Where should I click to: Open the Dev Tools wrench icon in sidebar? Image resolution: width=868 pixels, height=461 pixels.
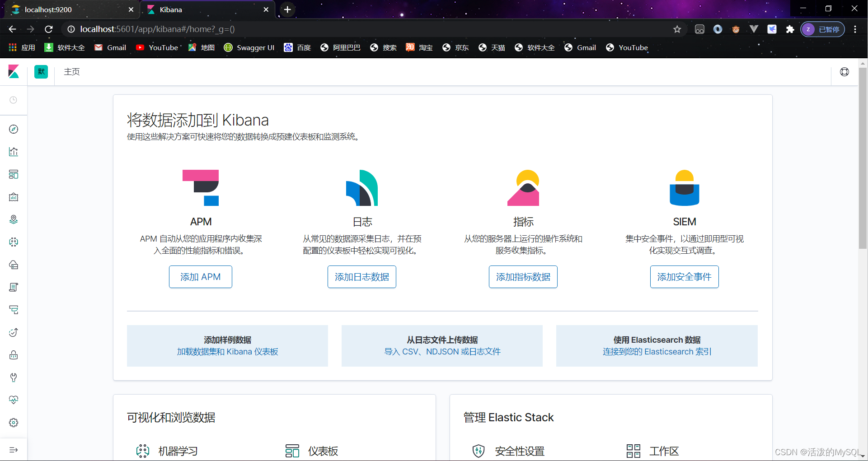(x=14, y=377)
